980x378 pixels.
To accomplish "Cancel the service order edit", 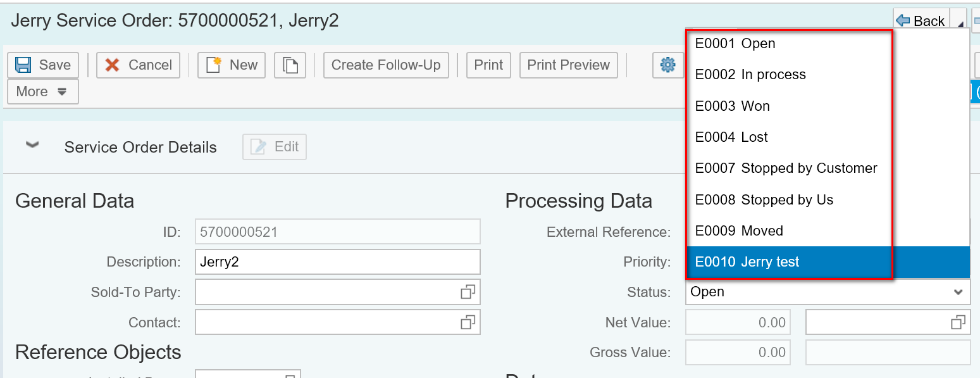I will click(138, 65).
